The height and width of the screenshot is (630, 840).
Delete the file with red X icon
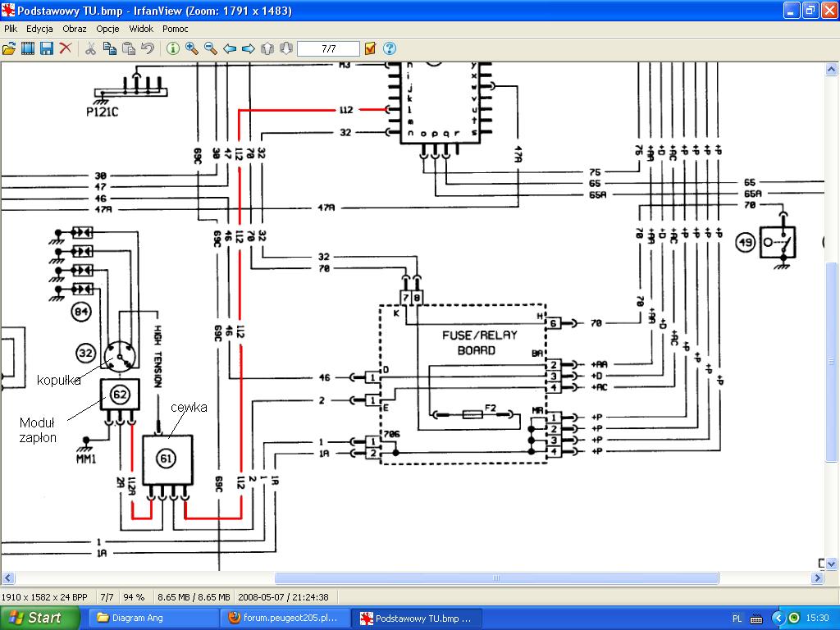click(x=66, y=48)
